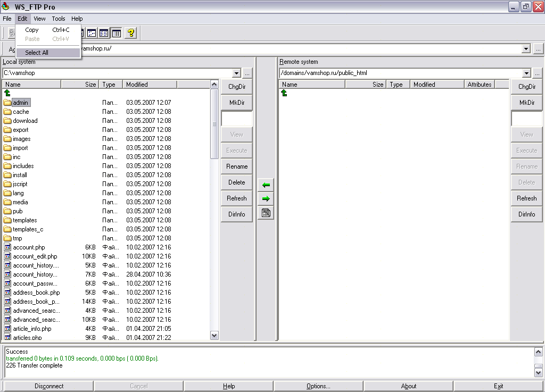This screenshot has height=392, width=545.
Task: Select the pub folder name
Action: 18,211
